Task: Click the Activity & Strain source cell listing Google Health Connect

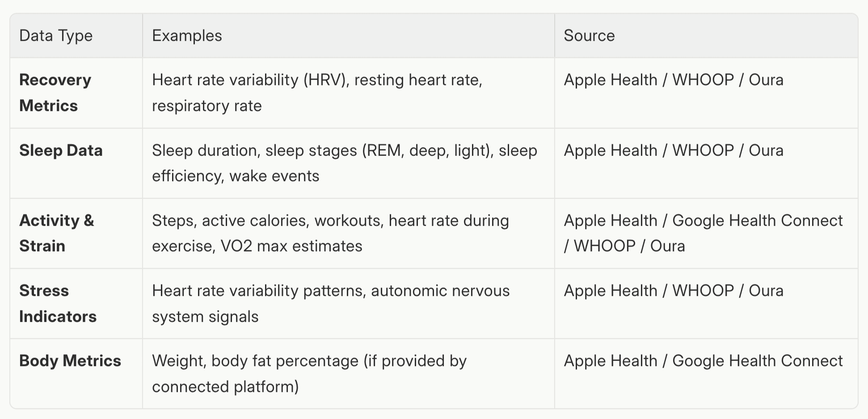Action: (703, 233)
